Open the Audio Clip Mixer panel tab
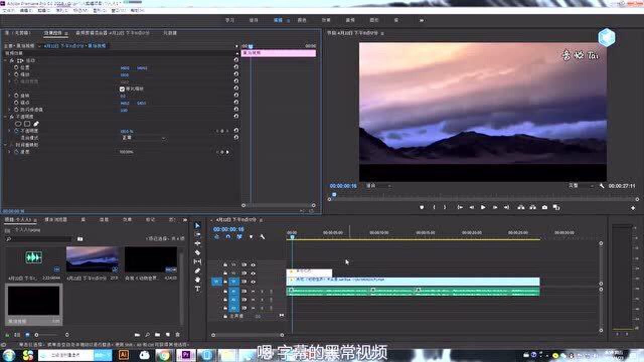Screen dimensions: 644x362 pyautogui.click(x=113, y=33)
